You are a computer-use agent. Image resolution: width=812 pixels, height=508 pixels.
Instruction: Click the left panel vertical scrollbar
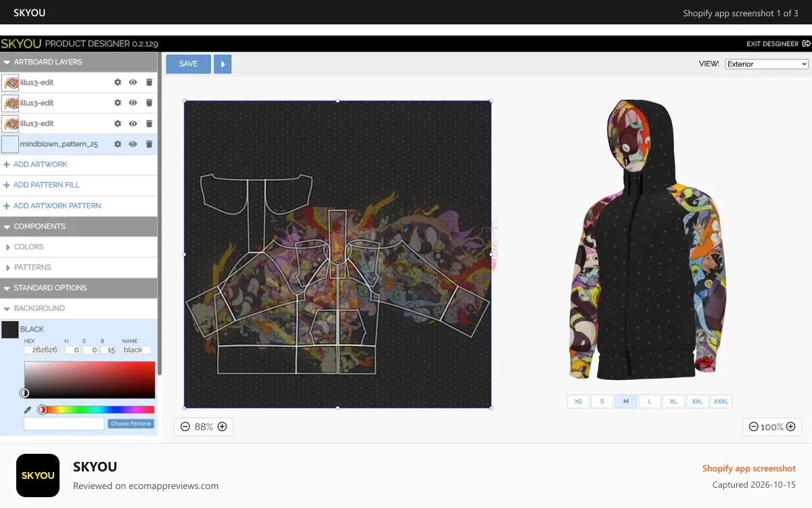160,213
